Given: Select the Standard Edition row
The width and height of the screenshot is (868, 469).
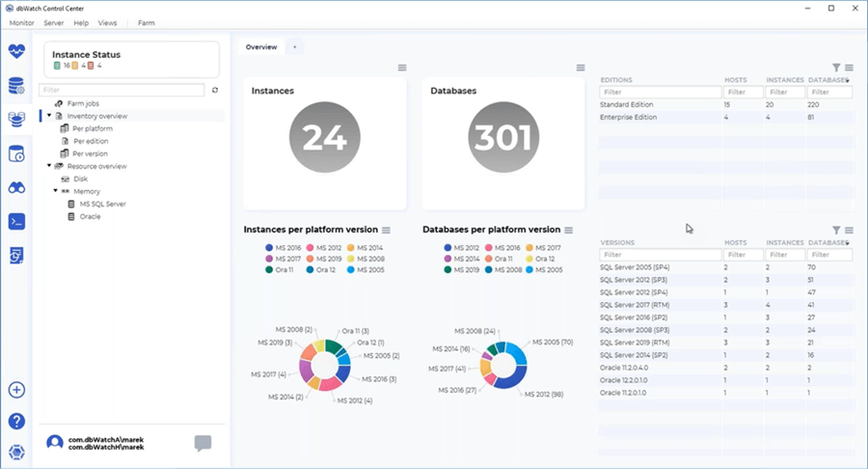Looking at the screenshot, I should [726, 104].
